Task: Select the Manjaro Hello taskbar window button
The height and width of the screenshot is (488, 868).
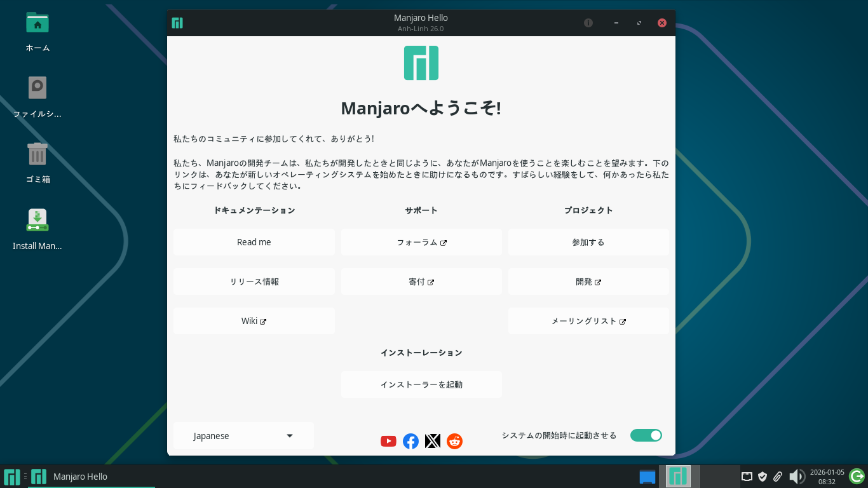Action: pos(92,477)
